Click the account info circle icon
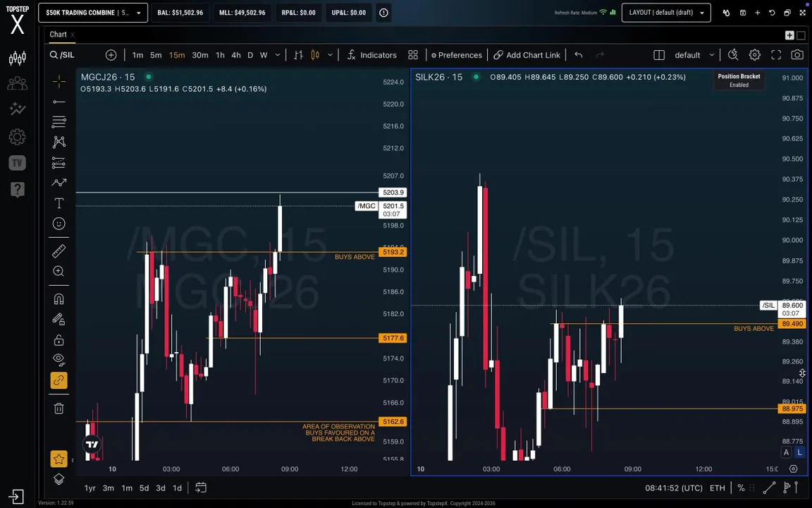The height and width of the screenshot is (508, 812). (x=383, y=13)
